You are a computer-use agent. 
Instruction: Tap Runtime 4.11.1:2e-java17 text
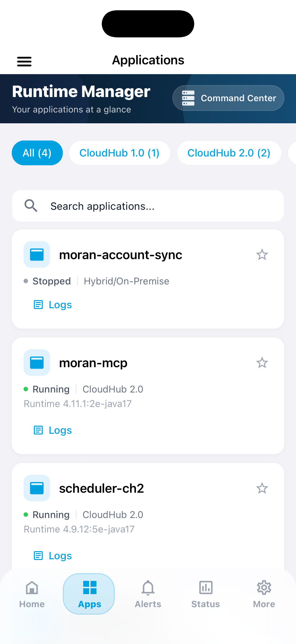click(78, 404)
